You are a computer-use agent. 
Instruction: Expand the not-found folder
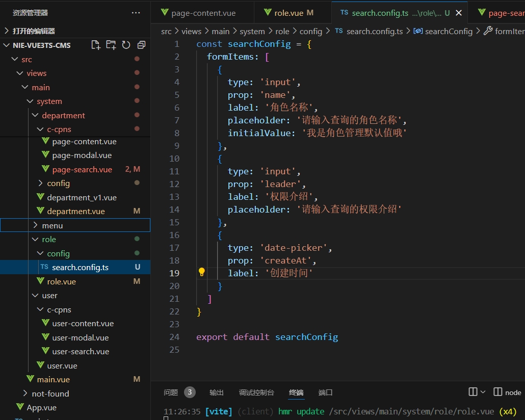click(x=75, y=393)
